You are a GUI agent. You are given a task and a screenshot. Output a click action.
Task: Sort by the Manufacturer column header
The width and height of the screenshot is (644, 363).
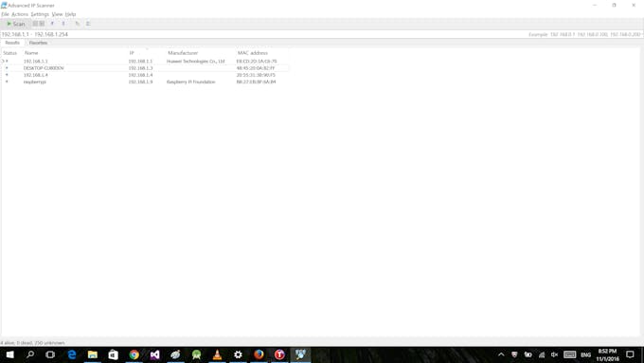coord(183,53)
